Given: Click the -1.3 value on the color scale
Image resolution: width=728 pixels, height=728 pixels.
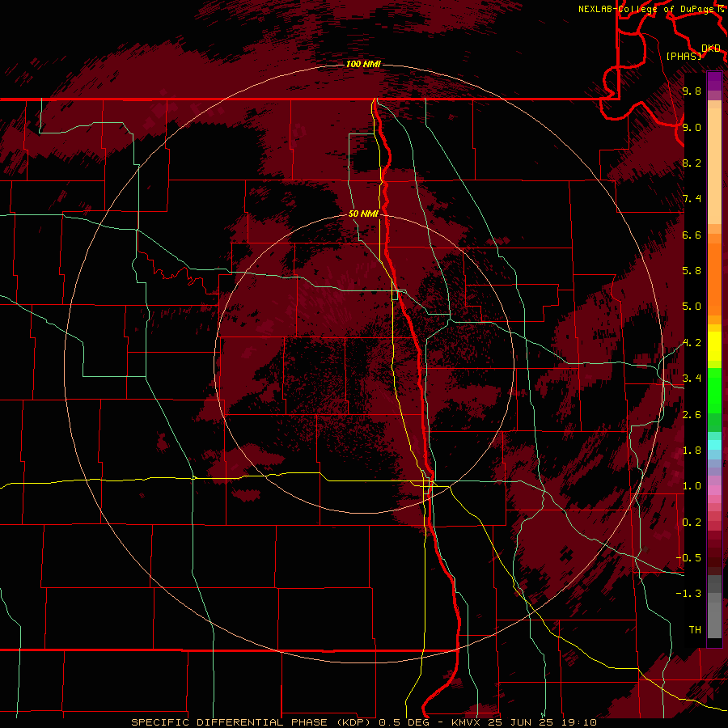Looking at the screenshot, I should (x=688, y=594).
